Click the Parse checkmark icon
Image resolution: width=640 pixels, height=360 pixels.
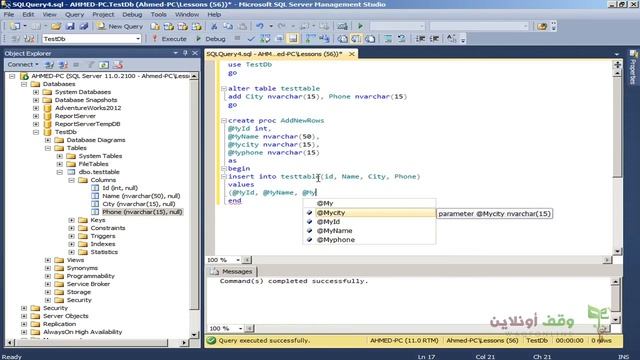pyautogui.click(x=251, y=39)
